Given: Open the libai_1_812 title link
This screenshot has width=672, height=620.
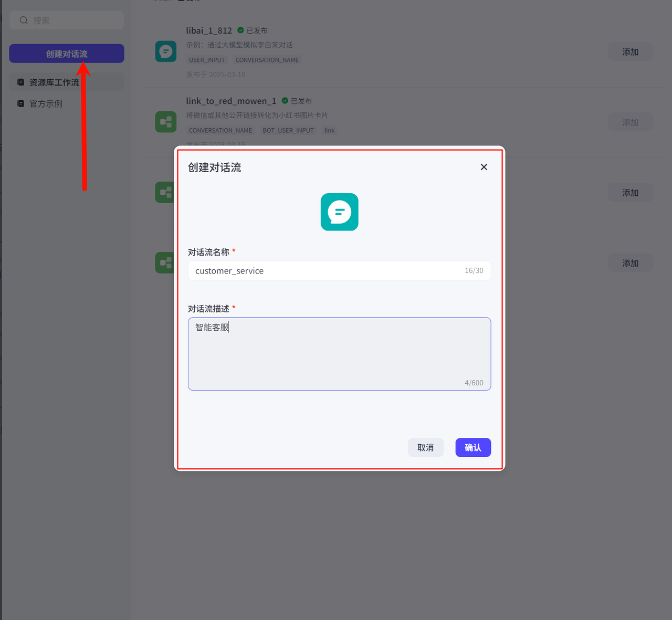Looking at the screenshot, I should click(209, 30).
